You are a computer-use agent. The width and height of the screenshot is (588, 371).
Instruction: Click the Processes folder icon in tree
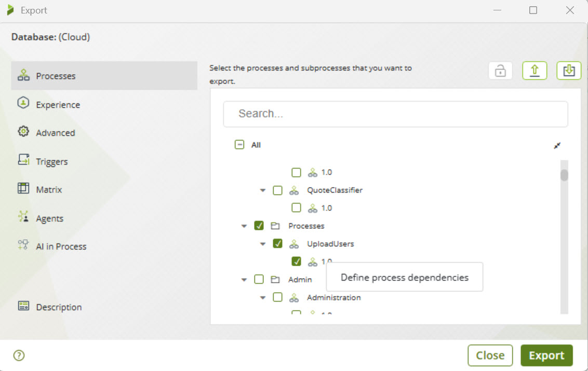pyautogui.click(x=275, y=226)
